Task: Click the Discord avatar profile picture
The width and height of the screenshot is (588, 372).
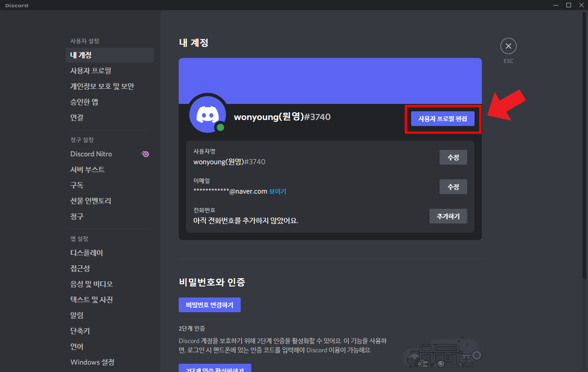Action: 208,114
